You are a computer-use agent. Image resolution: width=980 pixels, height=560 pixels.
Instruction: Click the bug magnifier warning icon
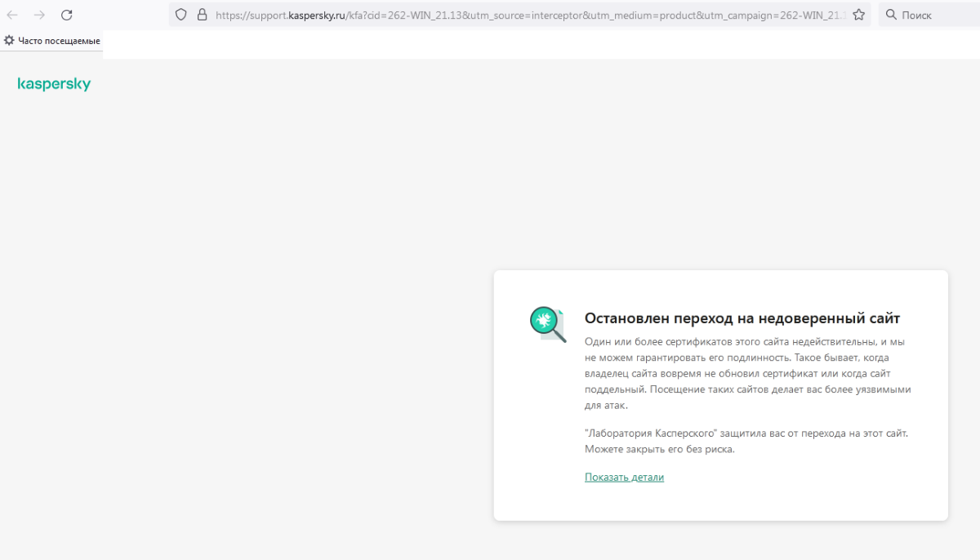(x=548, y=324)
